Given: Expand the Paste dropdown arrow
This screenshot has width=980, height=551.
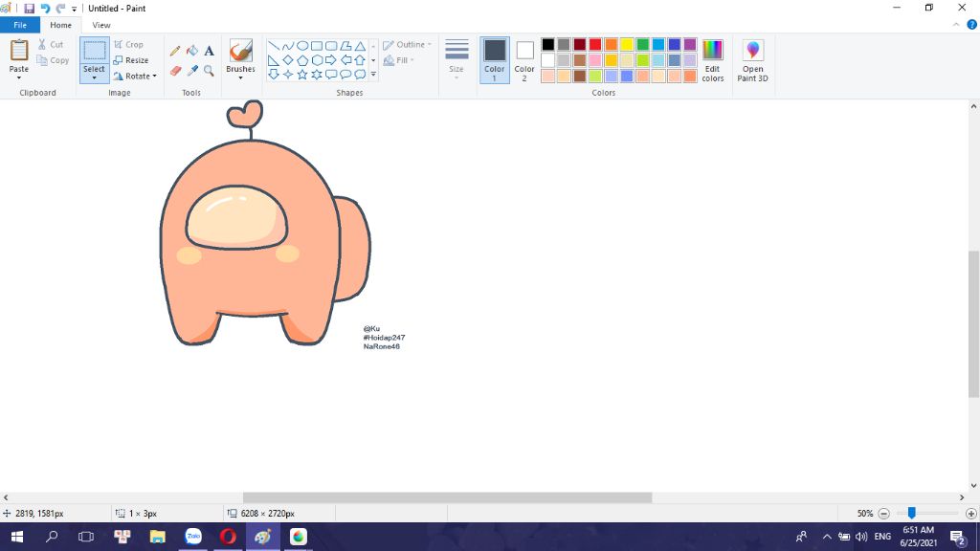Looking at the screenshot, I should pyautogui.click(x=19, y=77).
